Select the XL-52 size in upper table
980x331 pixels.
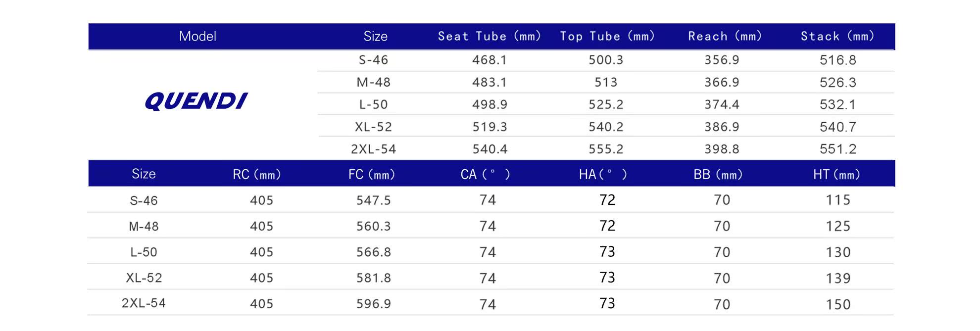pos(373,127)
